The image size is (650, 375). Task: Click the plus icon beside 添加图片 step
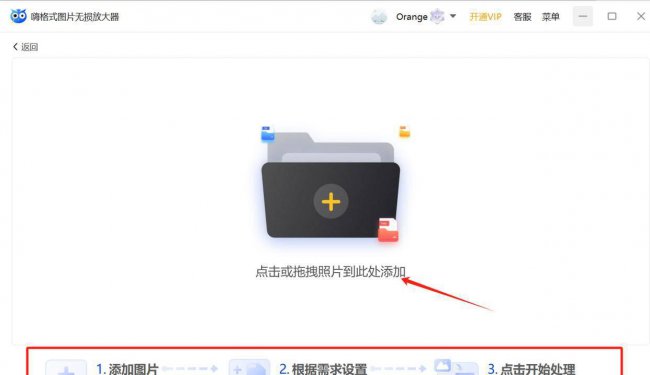click(66, 368)
